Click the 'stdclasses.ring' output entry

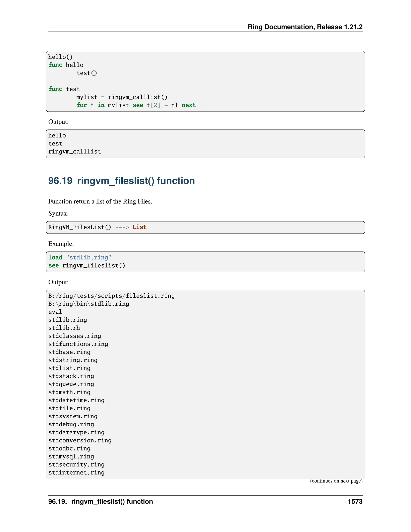pyautogui.click(x=74, y=336)
